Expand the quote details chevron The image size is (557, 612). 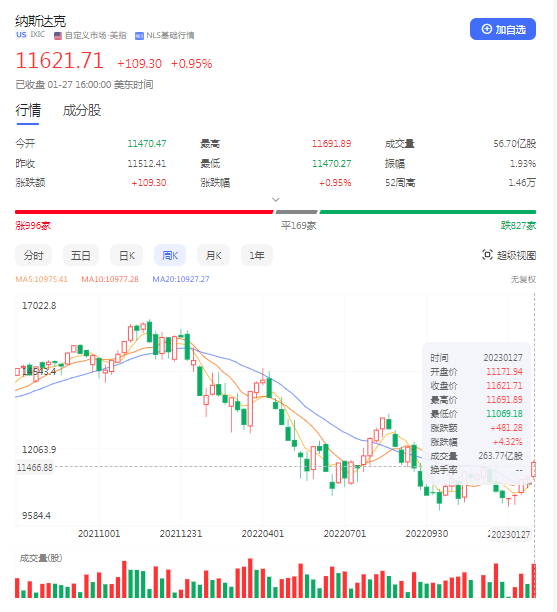click(276, 199)
